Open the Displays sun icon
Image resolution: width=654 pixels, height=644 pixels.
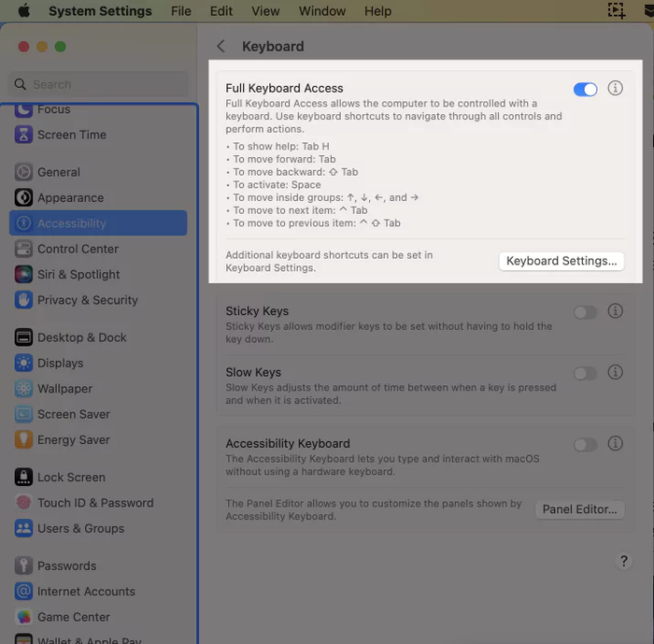tap(23, 363)
